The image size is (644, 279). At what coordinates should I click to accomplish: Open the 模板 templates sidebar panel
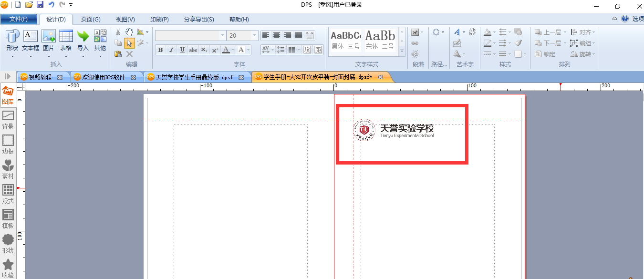point(8,219)
